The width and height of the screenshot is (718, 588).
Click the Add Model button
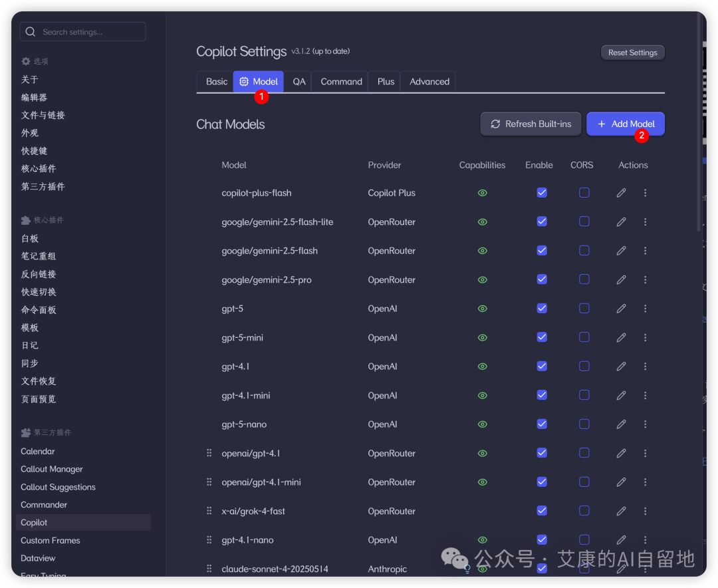point(626,124)
